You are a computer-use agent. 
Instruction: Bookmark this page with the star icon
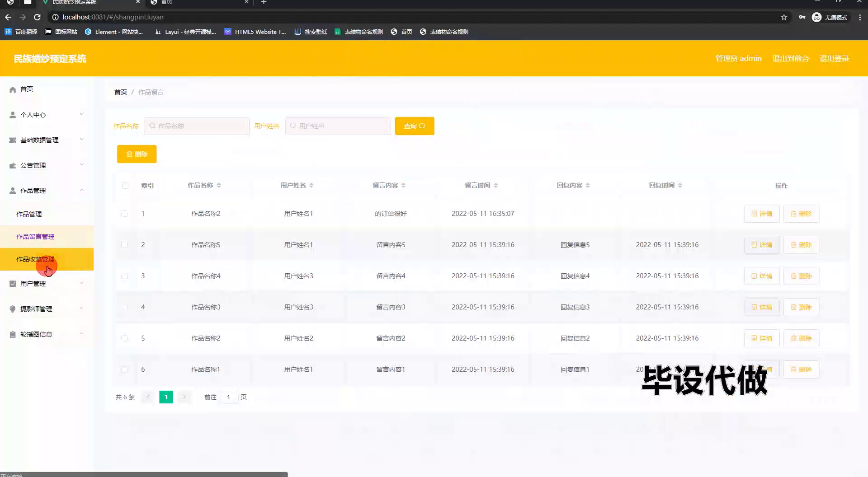784,17
